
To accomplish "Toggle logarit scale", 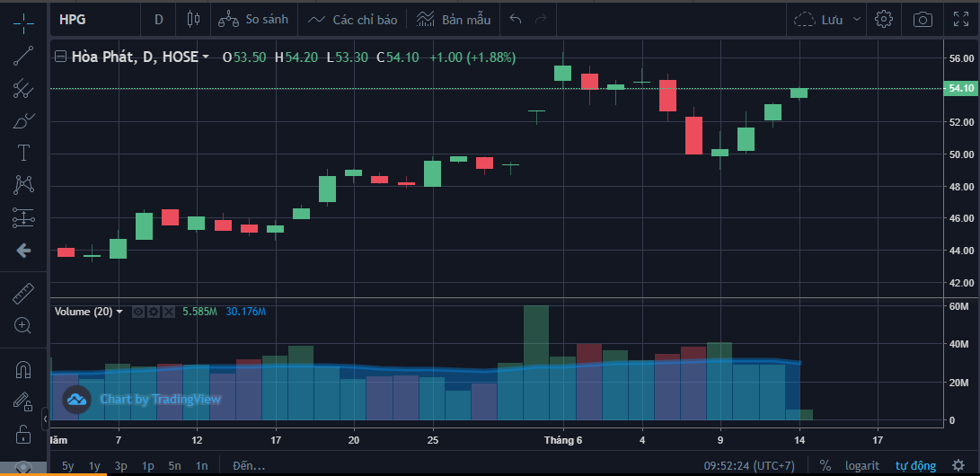I will click(862, 465).
